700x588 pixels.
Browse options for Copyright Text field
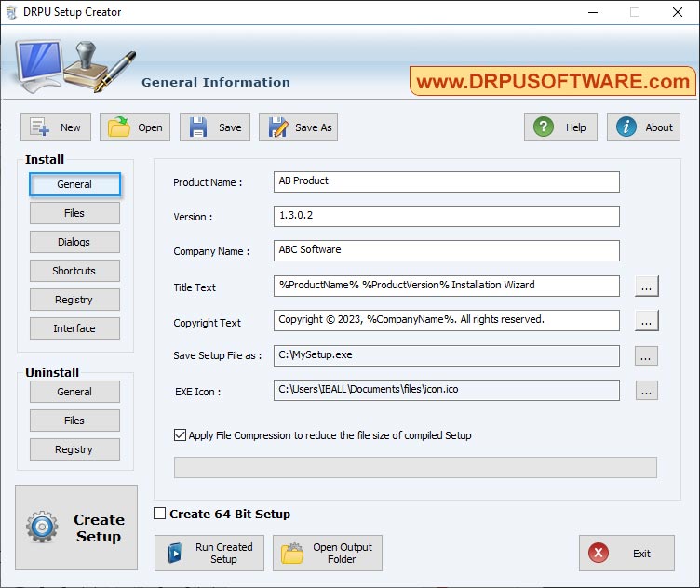646,321
